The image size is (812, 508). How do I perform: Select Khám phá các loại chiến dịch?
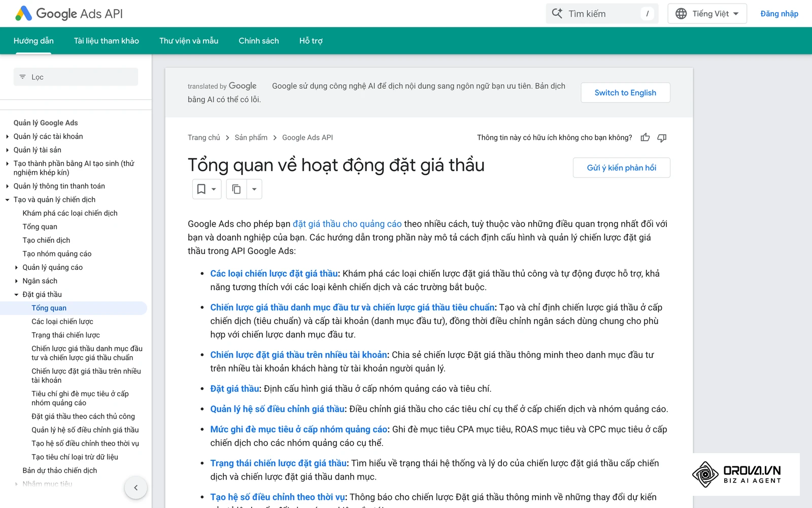[x=70, y=213]
